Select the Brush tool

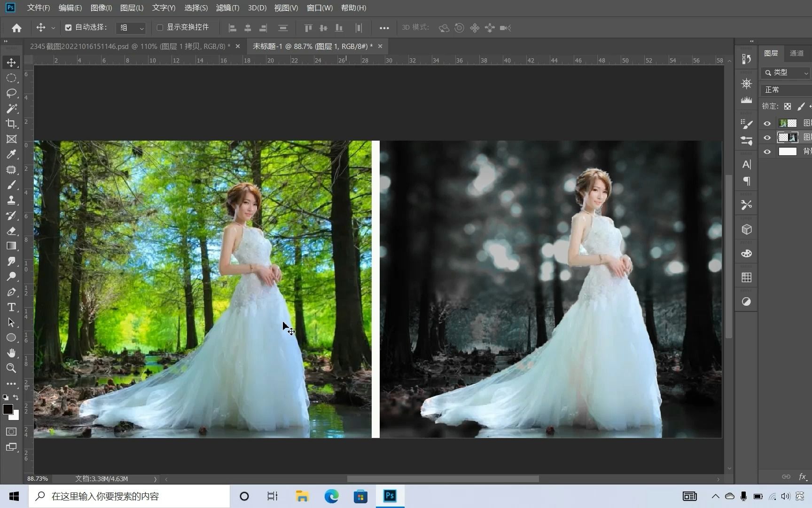pos(11,185)
